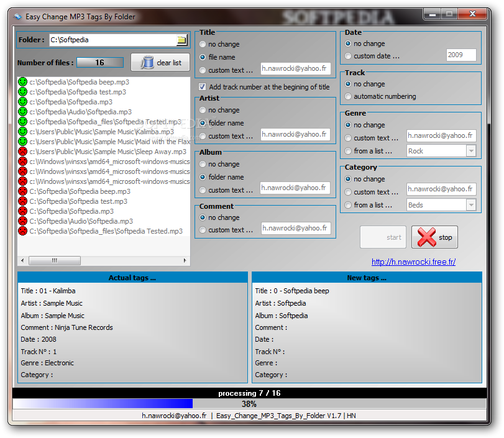The image size is (504, 438).
Task: Select Album 'no change' radio button
Action: [203, 164]
